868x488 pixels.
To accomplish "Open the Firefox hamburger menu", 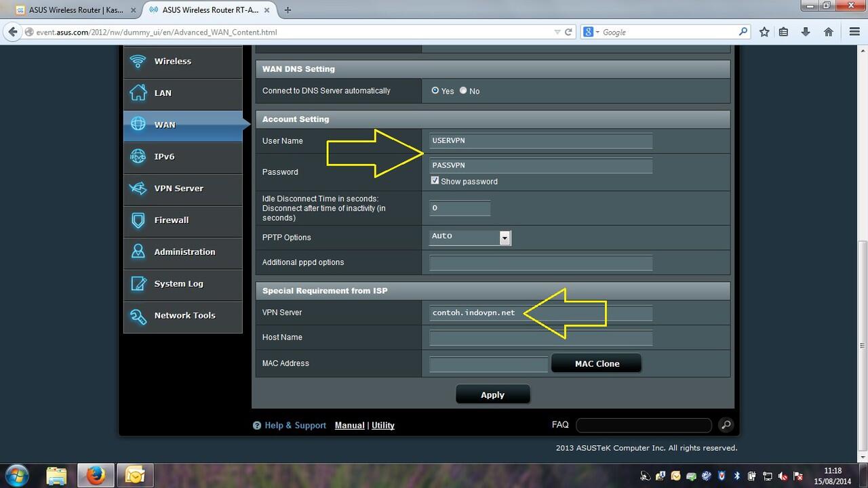I will [854, 32].
